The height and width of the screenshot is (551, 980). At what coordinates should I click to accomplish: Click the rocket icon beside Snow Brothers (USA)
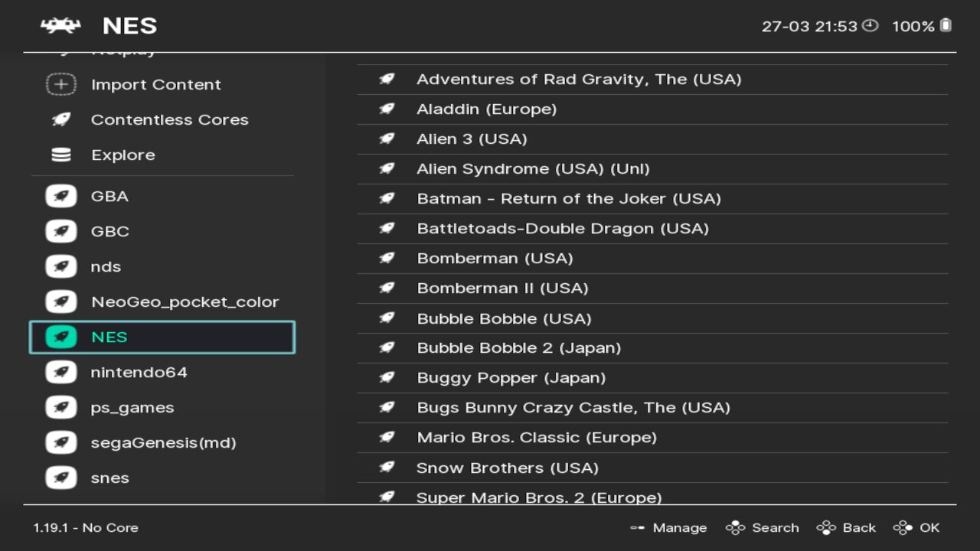[x=387, y=467]
